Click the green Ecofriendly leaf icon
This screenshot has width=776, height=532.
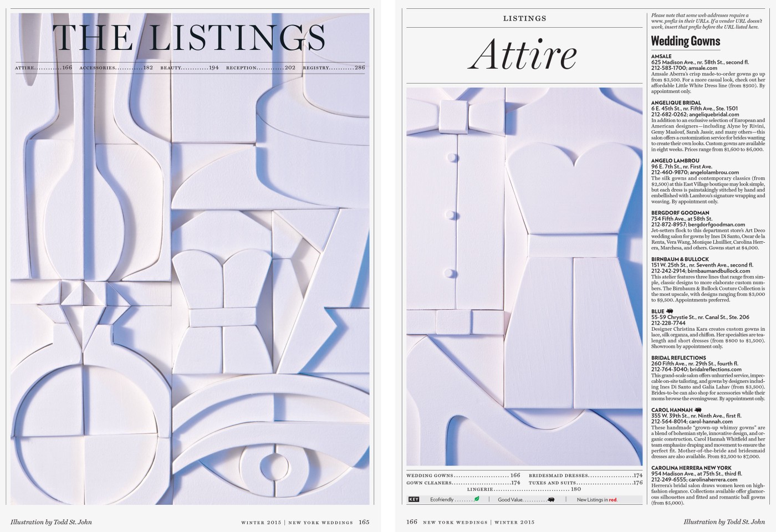(x=476, y=499)
